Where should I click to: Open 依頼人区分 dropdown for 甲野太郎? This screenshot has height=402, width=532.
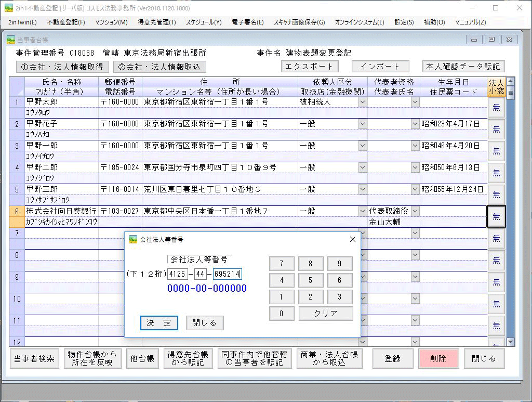[362, 102]
